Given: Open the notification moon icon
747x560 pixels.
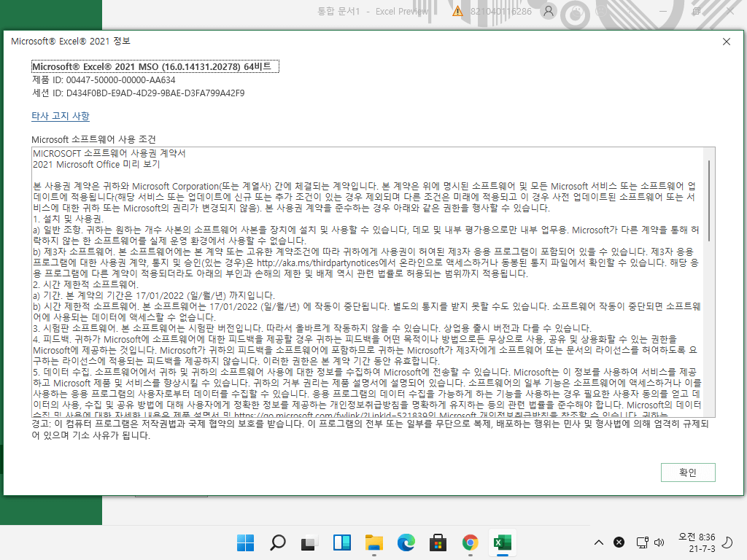Looking at the screenshot, I should pyautogui.click(x=727, y=542).
